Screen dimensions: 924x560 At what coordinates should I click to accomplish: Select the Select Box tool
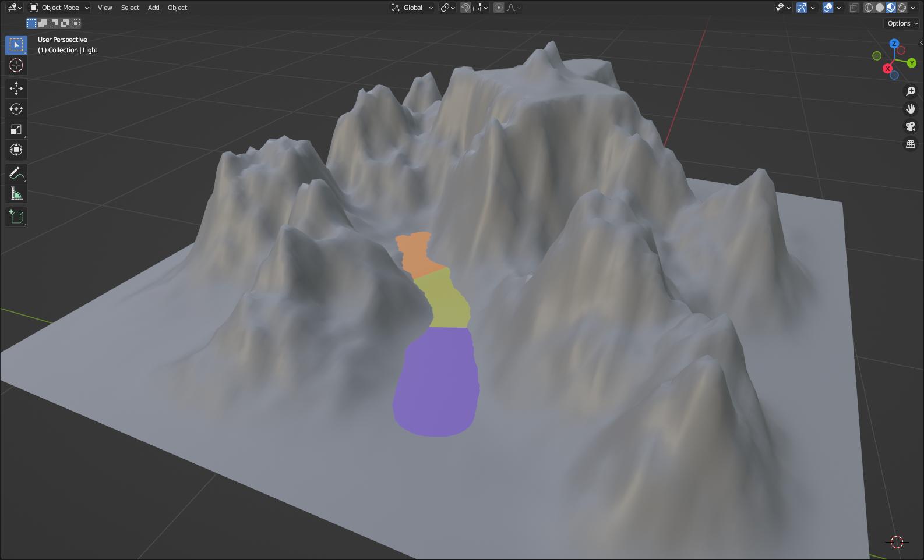pos(16,45)
